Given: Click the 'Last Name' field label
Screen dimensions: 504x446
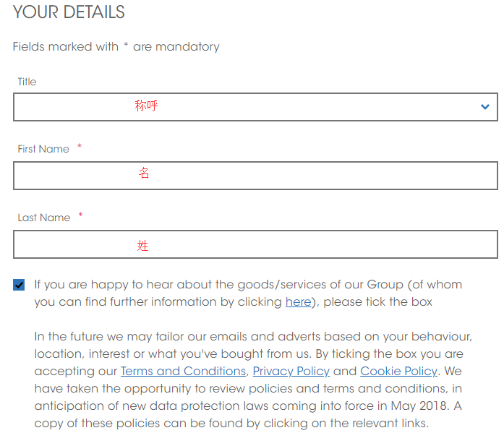Looking at the screenshot, I should tap(43, 218).
